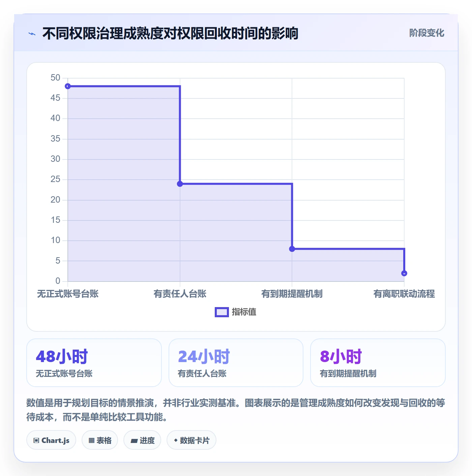Click the x-axis label 无正式账号台账
472x476 pixels.
(68, 294)
